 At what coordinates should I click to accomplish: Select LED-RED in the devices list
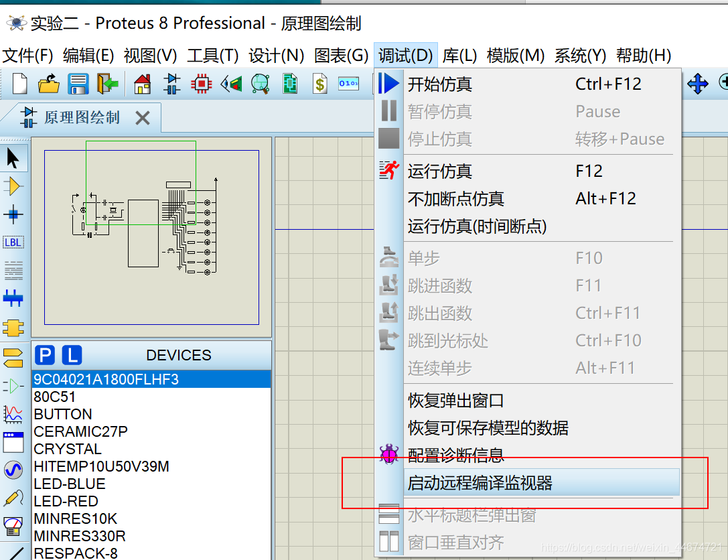(x=151, y=502)
